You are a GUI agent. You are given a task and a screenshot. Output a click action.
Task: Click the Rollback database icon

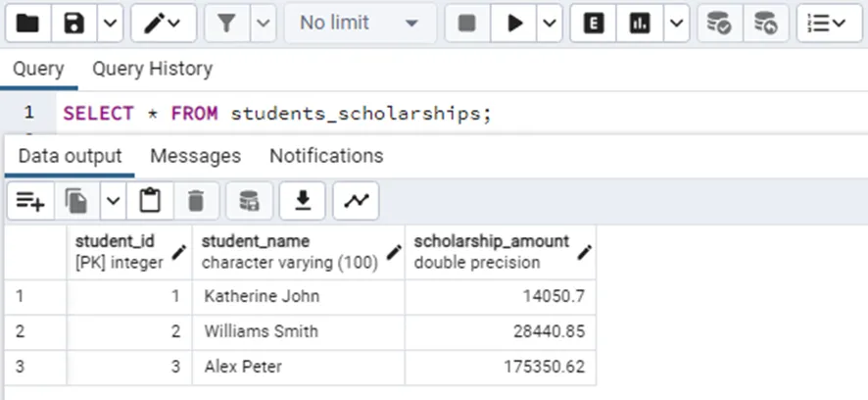click(x=765, y=23)
